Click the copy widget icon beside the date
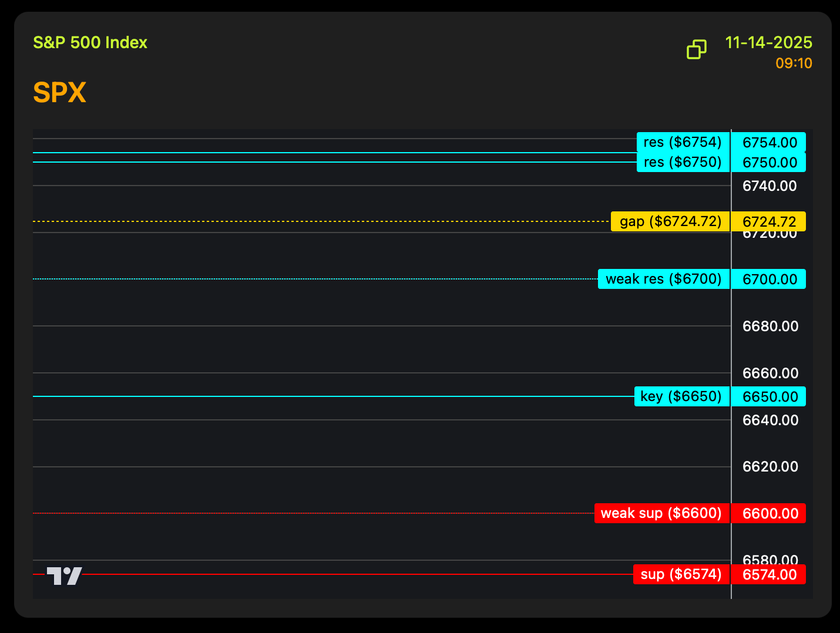The image size is (840, 633). [x=697, y=49]
